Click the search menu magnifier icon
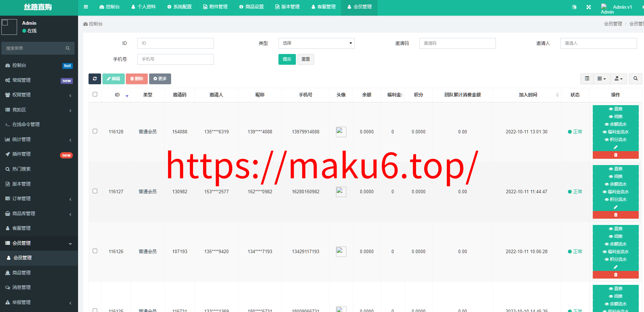The width and height of the screenshot is (644, 312). [x=68, y=48]
